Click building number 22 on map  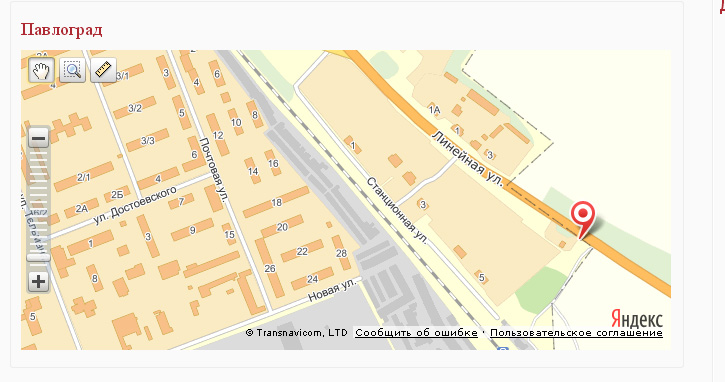tap(302, 251)
